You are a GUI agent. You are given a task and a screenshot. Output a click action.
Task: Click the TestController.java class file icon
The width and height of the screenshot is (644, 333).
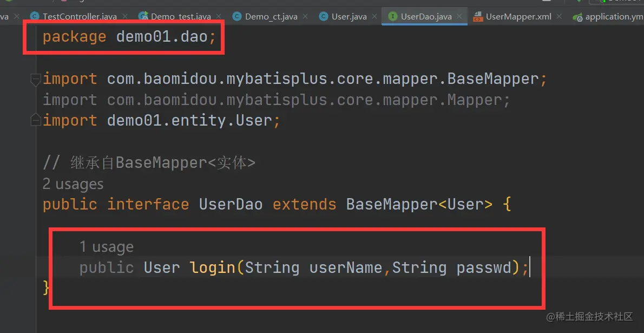click(x=35, y=17)
